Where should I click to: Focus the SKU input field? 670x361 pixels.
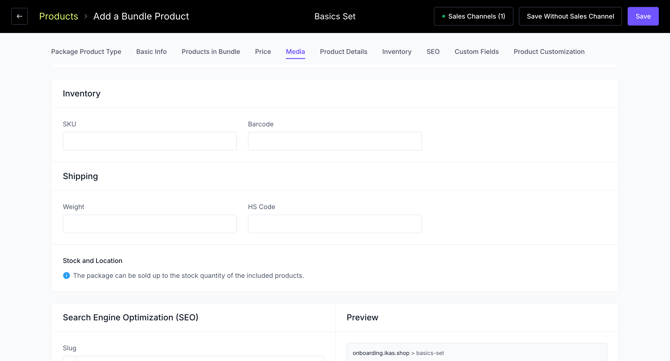150,141
